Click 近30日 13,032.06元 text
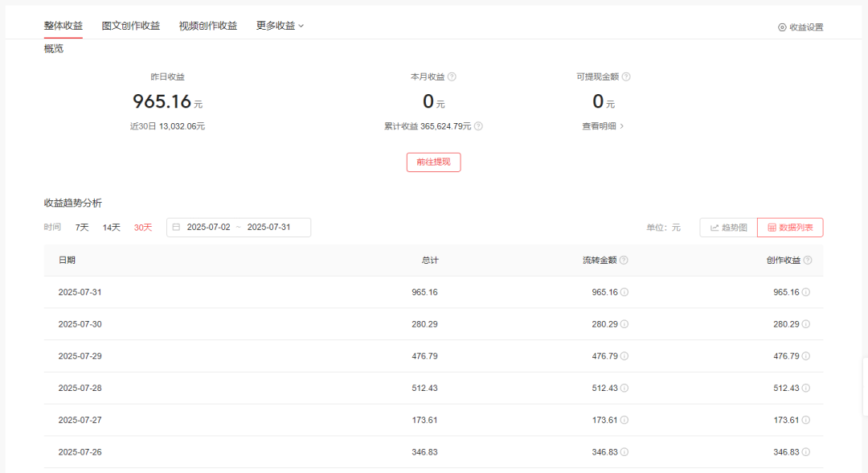 point(167,126)
